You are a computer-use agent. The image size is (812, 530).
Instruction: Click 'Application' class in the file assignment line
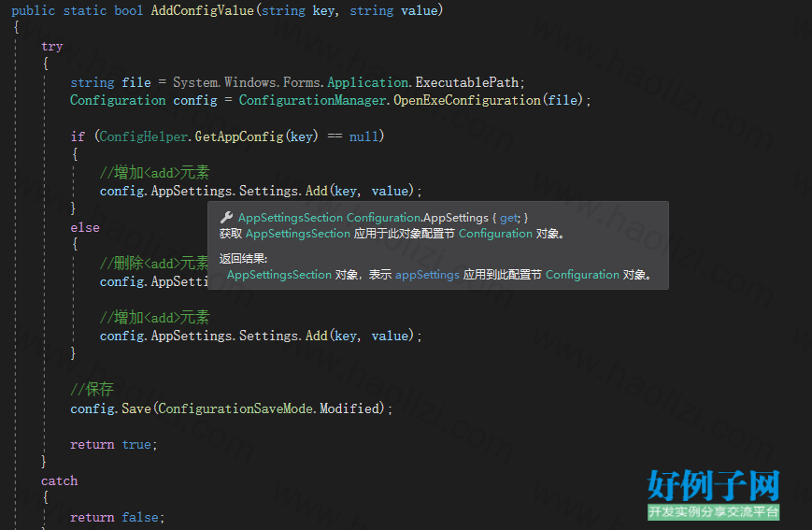pos(367,82)
